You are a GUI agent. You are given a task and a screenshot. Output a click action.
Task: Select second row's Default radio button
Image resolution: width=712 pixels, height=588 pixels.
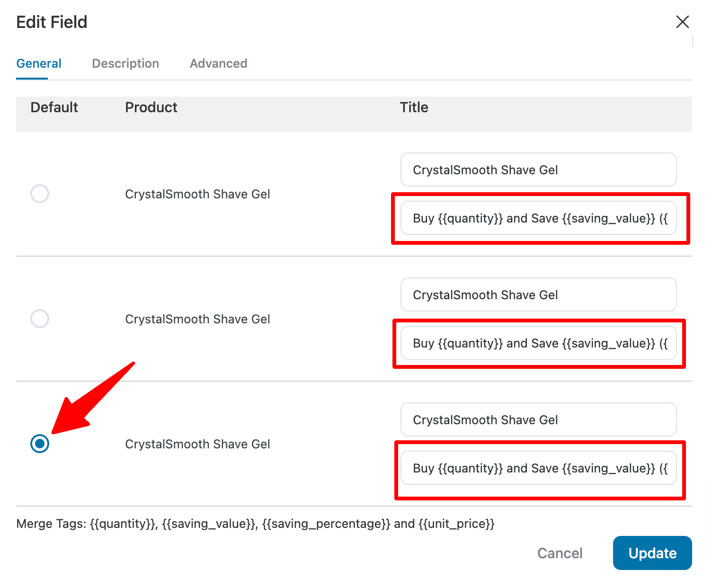pyautogui.click(x=40, y=319)
